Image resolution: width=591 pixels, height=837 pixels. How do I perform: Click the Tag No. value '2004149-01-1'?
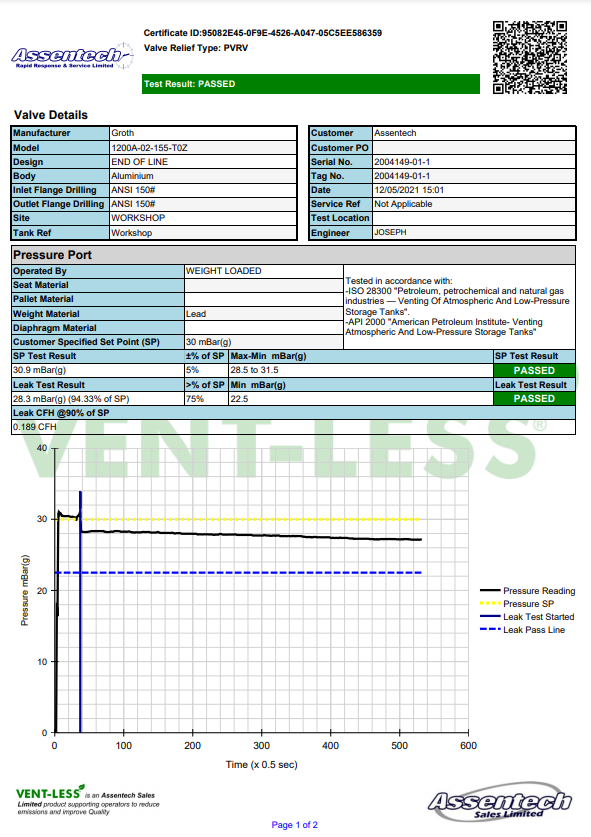point(402,176)
